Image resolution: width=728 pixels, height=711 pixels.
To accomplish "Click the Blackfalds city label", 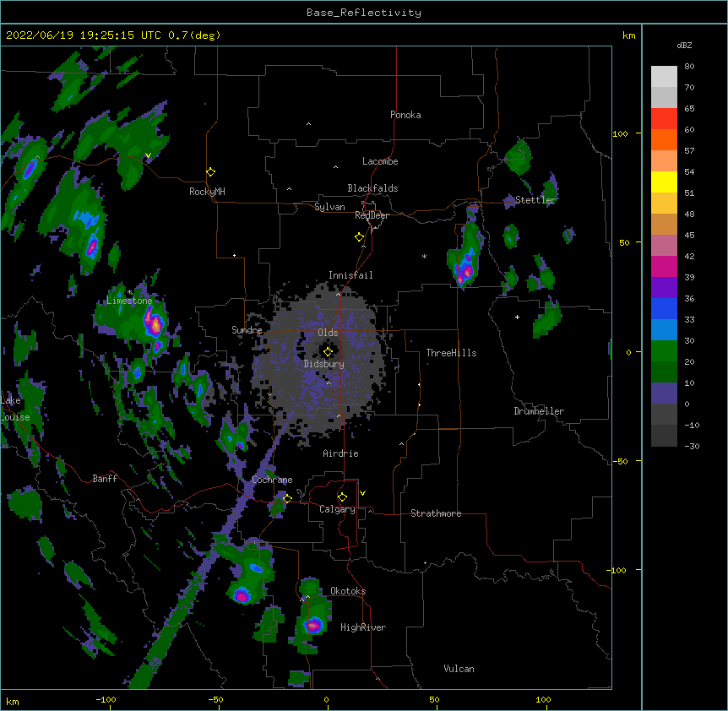I will click(x=372, y=188).
